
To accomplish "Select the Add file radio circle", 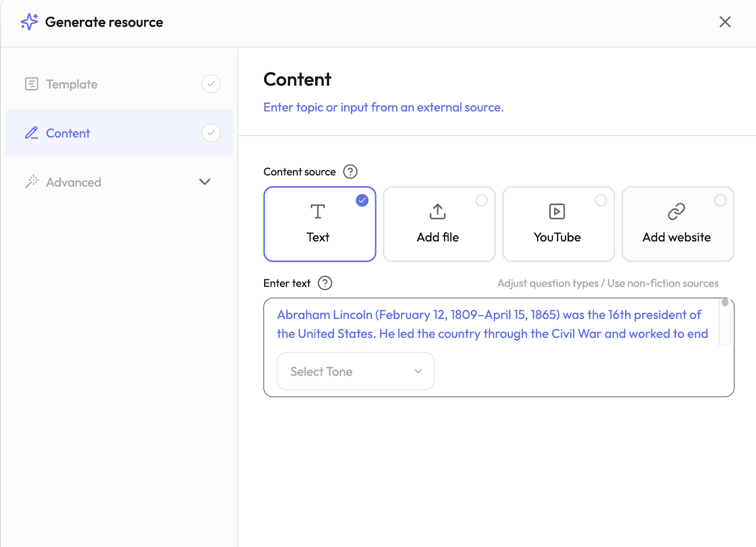I will coord(481,201).
